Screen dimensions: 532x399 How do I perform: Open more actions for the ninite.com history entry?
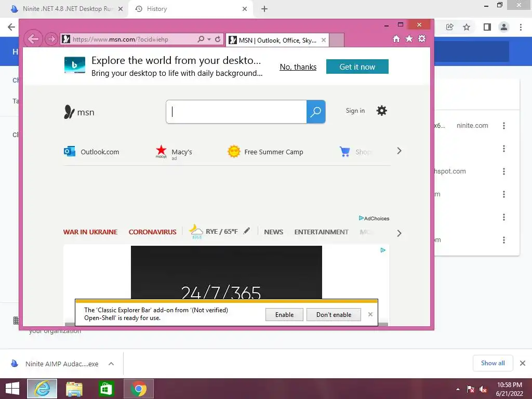pyautogui.click(x=504, y=126)
